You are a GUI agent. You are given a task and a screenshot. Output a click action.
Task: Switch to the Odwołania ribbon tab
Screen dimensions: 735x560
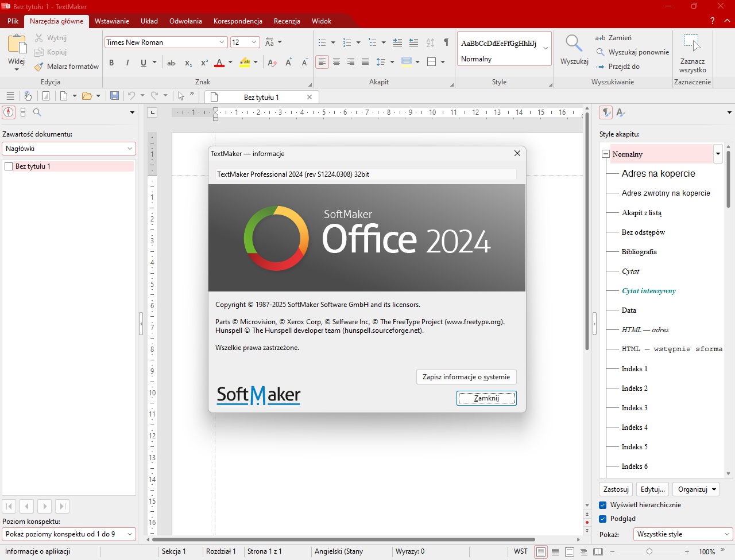click(185, 21)
